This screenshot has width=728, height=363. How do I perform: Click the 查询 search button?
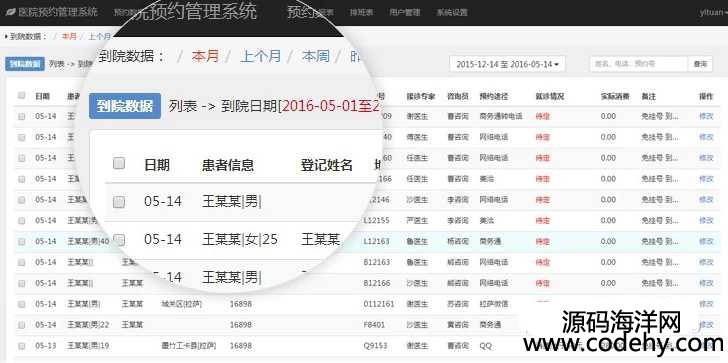[700, 64]
